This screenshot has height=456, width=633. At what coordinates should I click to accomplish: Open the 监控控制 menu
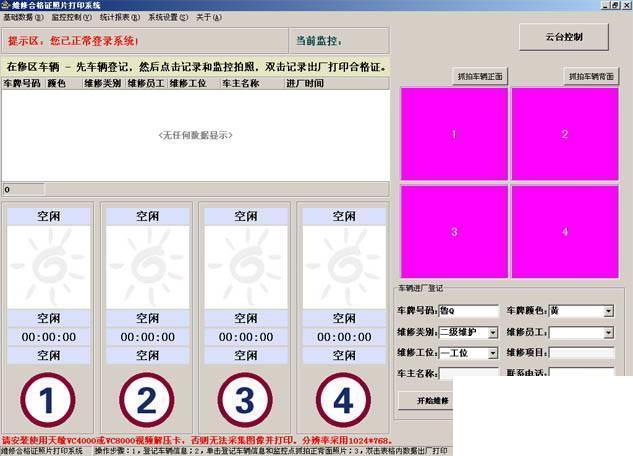[71, 17]
